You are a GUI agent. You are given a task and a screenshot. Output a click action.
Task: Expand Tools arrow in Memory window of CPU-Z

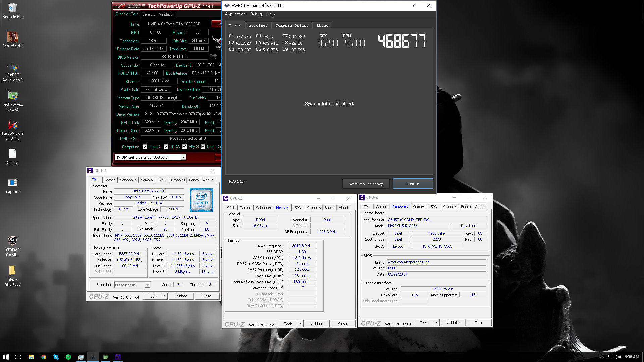tap(300, 324)
